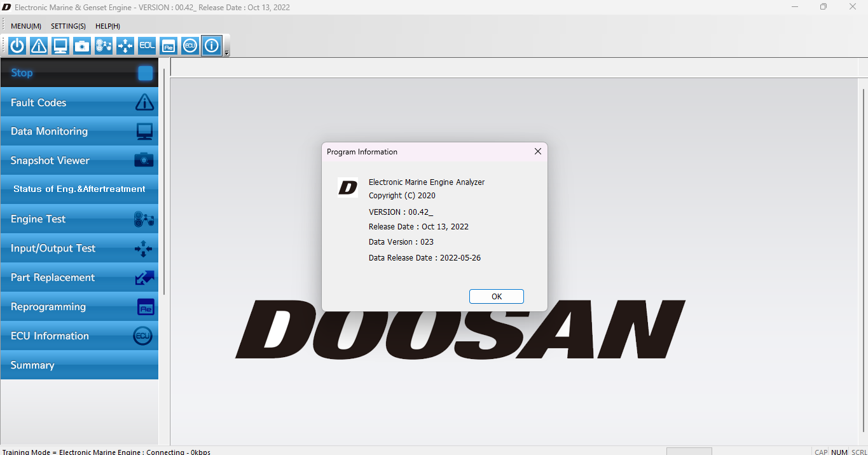Click 'Electronic Marine Engine Analyzer' text
Viewport: 868px width, 455px height.
tap(427, 182)
